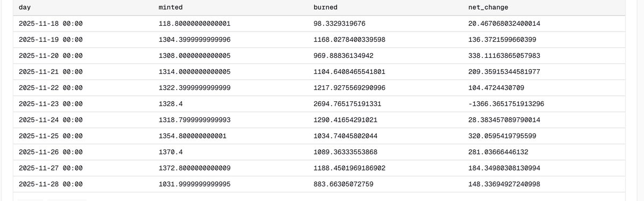The width and height of the screenshot is (644, 201).
Task: Click net_change value 281.03666446132
Action: click(498, 152)
